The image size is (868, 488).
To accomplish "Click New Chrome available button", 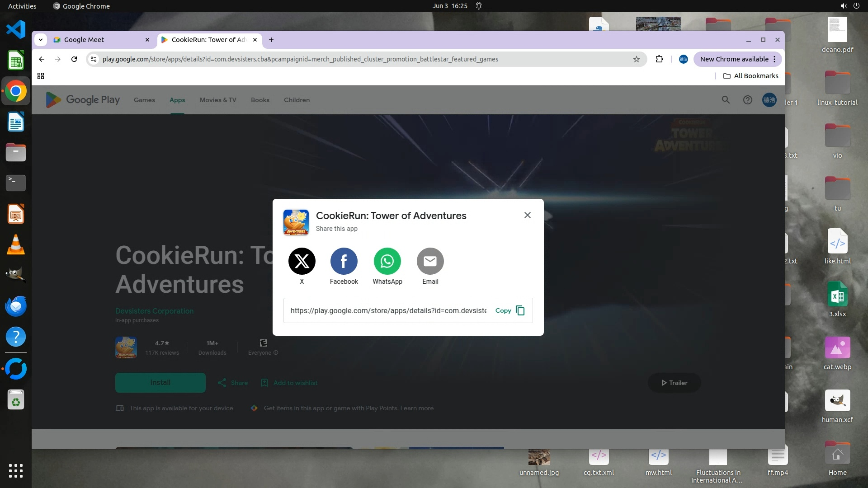I will tap(734, 59).
